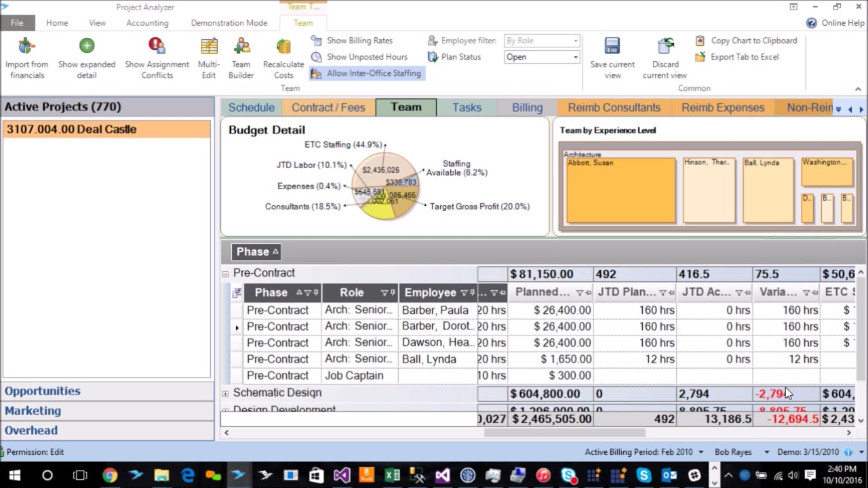Click the $ 1,650.00 planned cell
Image resolution: width=868 pixels, height=488 pixels.
(550, 359)
